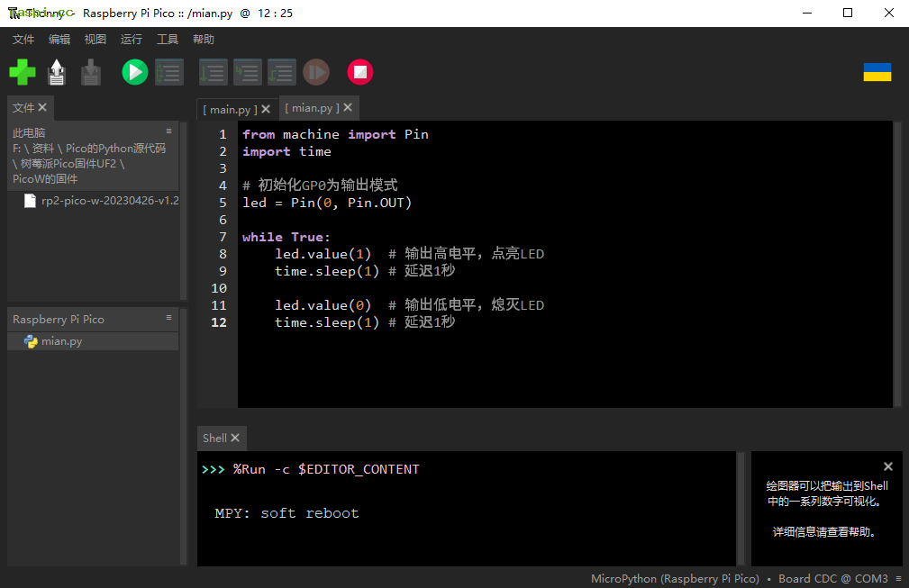Image resolution: width=909 pixels, height=588 pixels.
Task: Start debugging the current script
Action: 168,72
